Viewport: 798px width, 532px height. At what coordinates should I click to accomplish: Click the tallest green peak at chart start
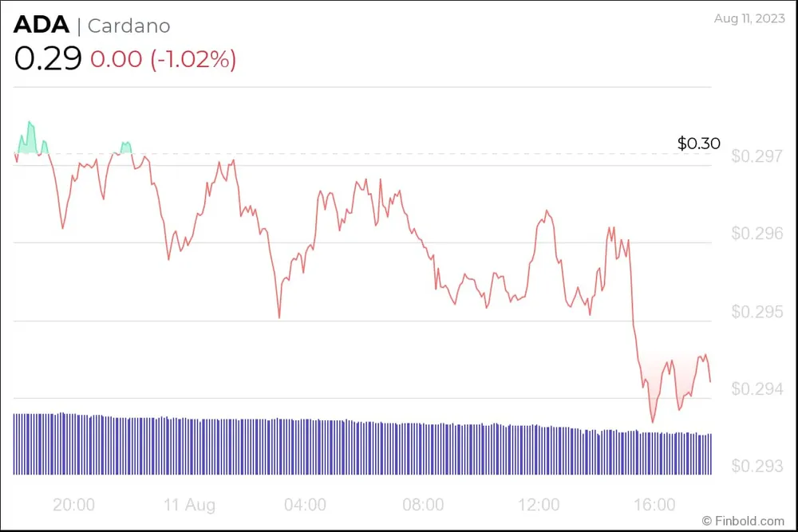(30, 136)
